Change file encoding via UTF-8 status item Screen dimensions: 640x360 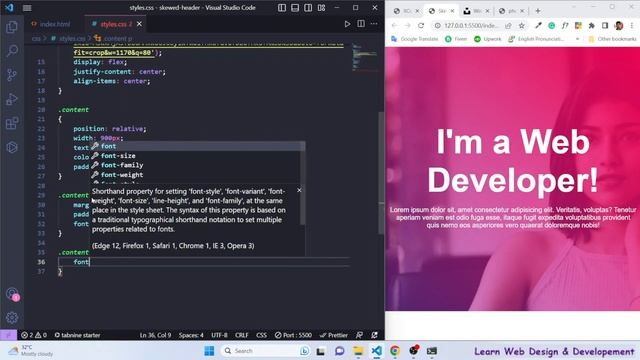pos(220,335)
